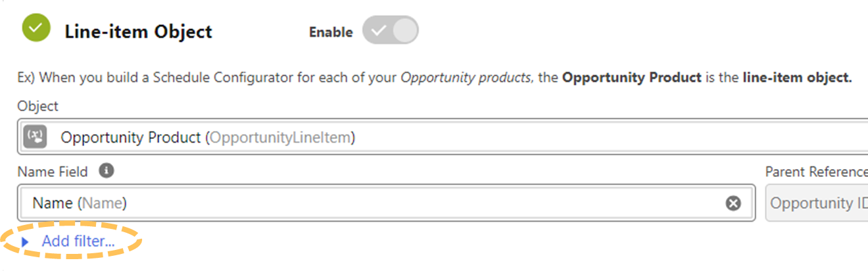Click the italic Opportunity products text
Image resolution: width=868 pixels, height=271 pixels.
coord(465,78)
